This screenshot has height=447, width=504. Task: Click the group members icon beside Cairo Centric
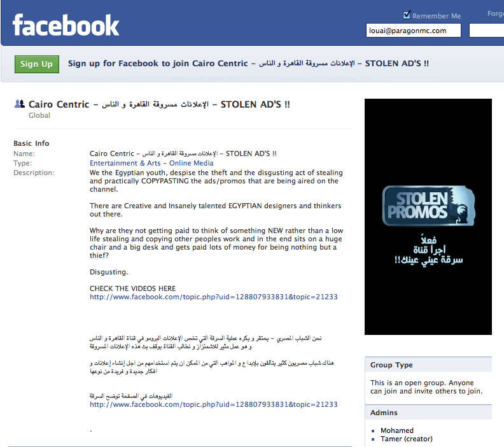[x=20, y=104]
